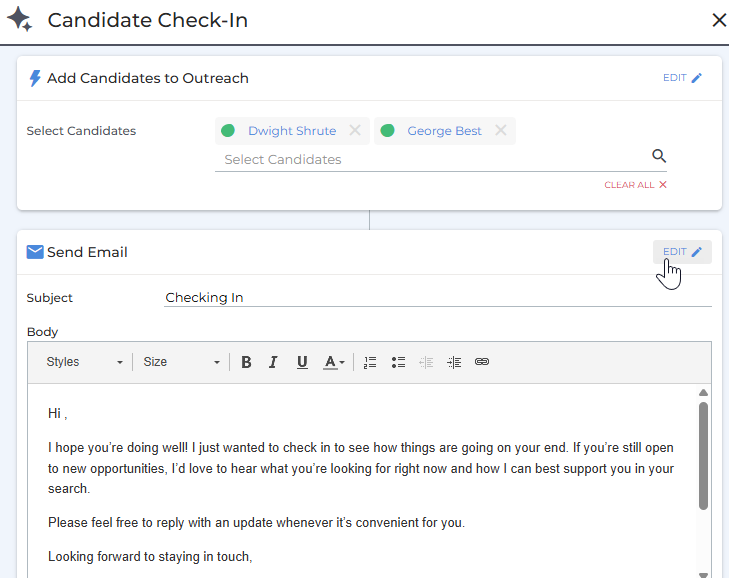Edit the Add Candidates to Outreach step
729x578 pixels.
click(683, 78)
